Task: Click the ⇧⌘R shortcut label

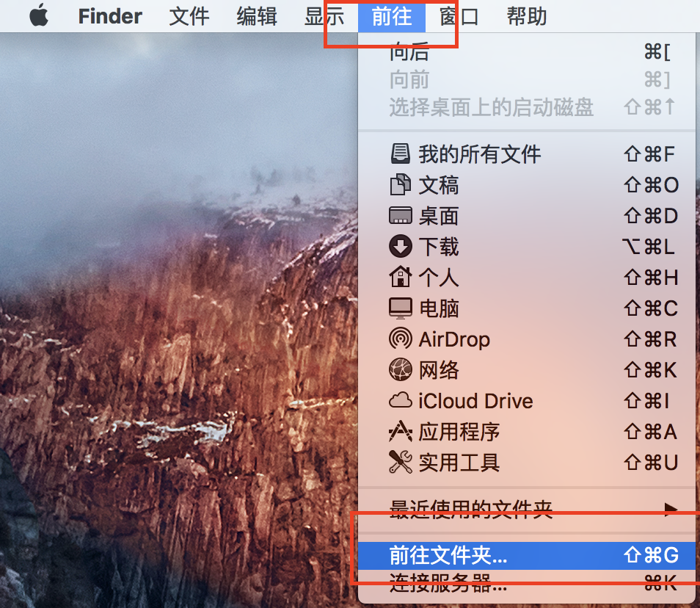Action: (650, 339)
